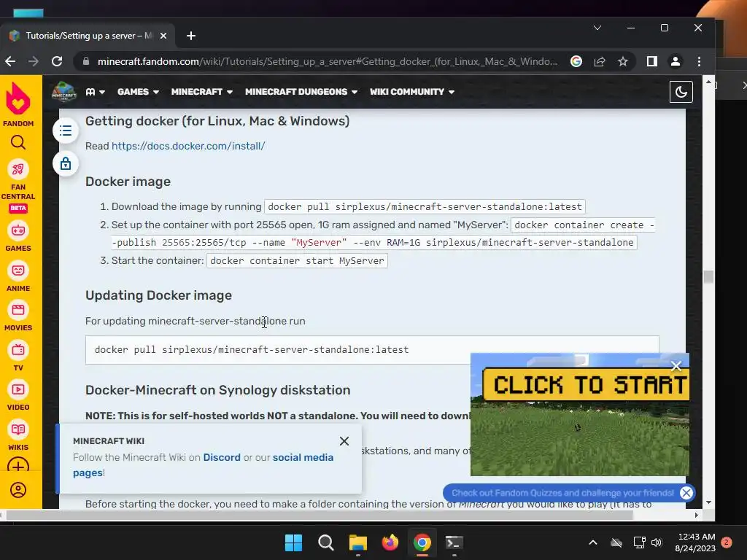Click the volume icon in system tray
Viewport: 747px width, 560px height.
(657, 542)
